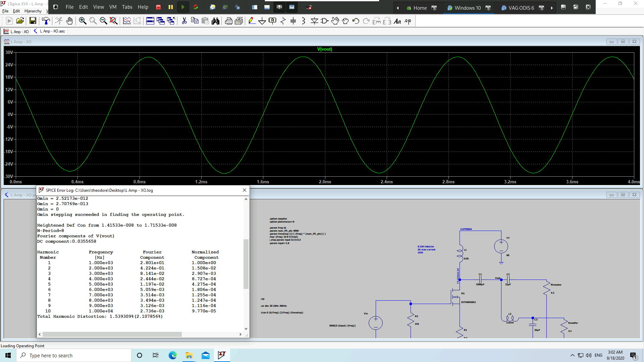Viewport: 644px width, 362px height.
Task: Place a Diode component
Action: 314,21
